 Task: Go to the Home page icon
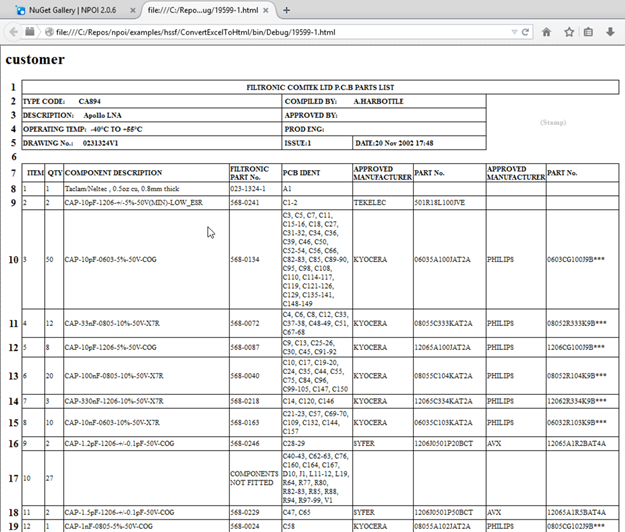pos(546,32)
